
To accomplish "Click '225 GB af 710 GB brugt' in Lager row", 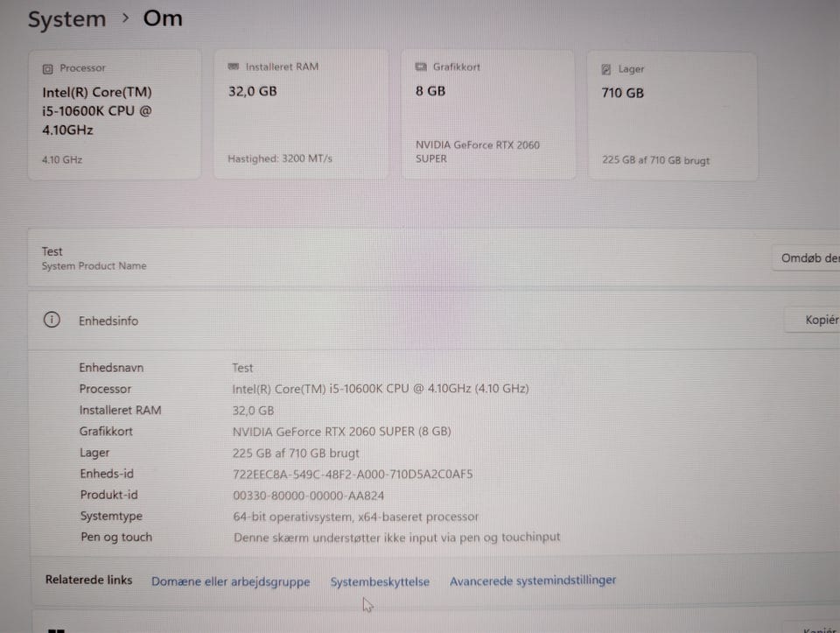I will (296, 454).
